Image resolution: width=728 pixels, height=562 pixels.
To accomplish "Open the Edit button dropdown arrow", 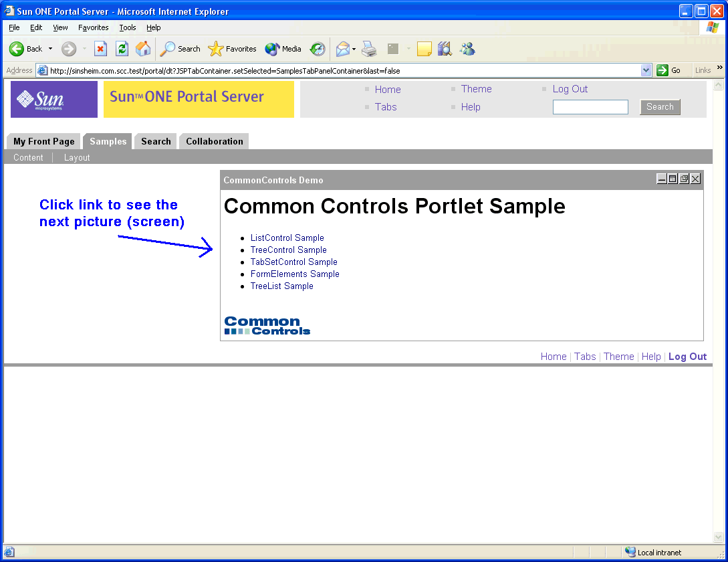I will (408, 49).
